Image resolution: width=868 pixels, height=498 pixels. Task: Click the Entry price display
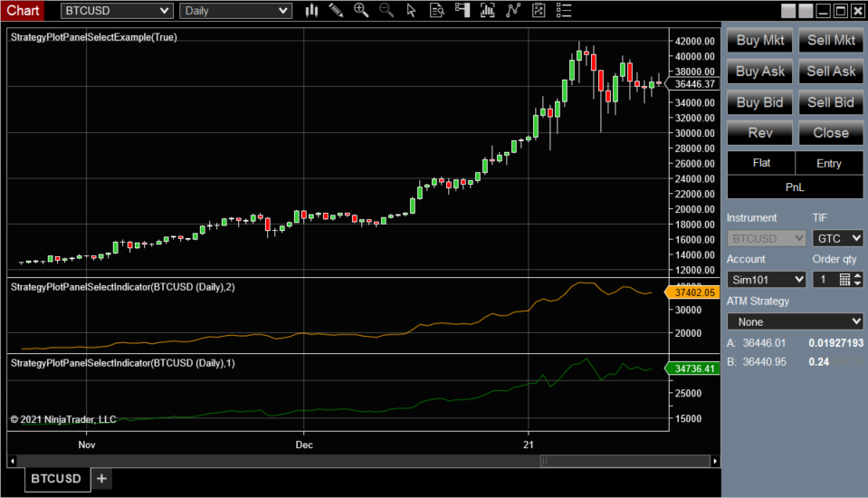tap(829, 163)
